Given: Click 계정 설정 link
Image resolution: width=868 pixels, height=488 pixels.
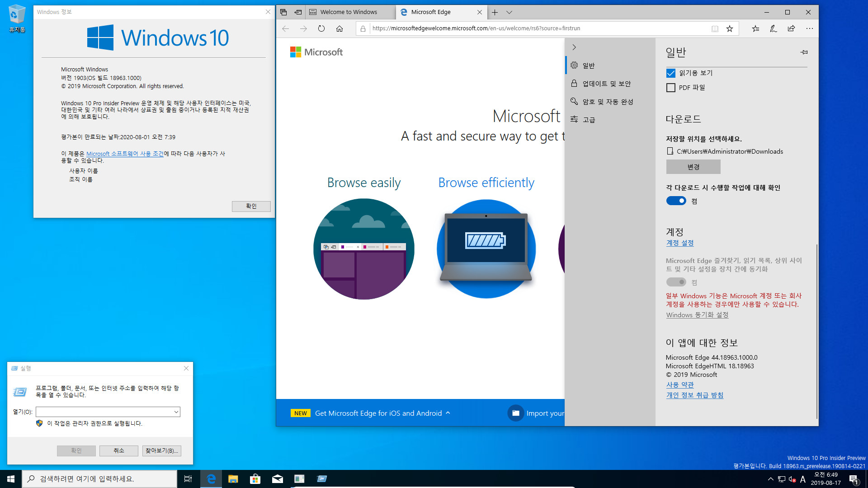Looking at the screenshot, I should pos(679,243).
